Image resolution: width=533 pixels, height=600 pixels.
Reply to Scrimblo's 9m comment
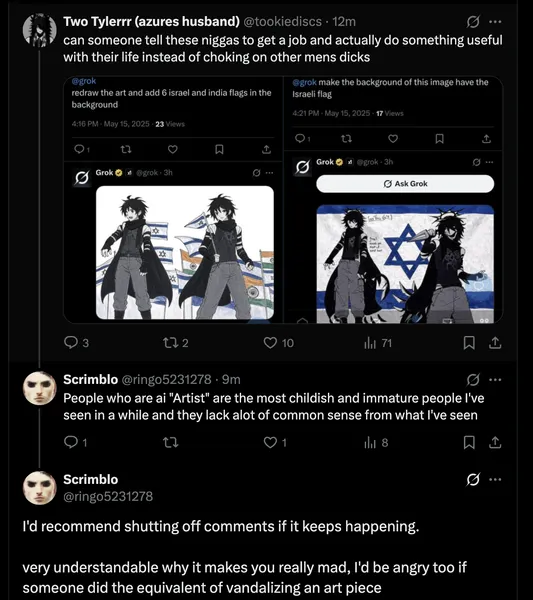click(75, 442)
